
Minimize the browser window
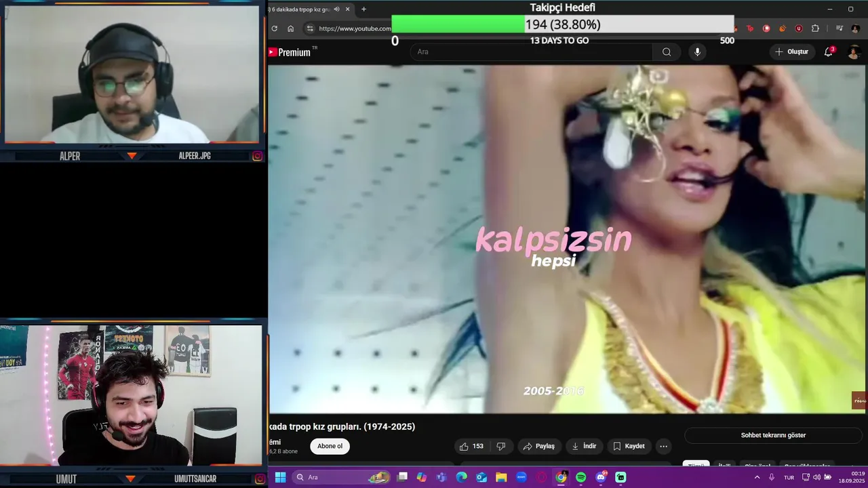click(x=830, y=9)
